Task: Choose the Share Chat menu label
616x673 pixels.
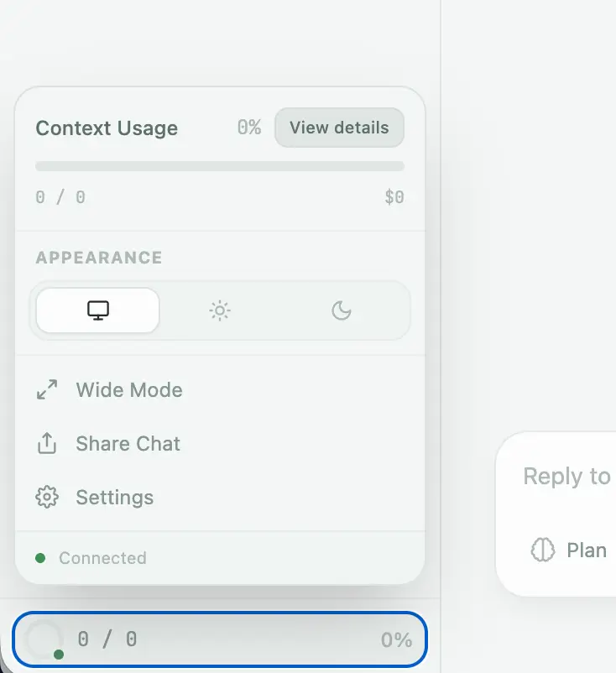Action: click(x=128, y=444)
